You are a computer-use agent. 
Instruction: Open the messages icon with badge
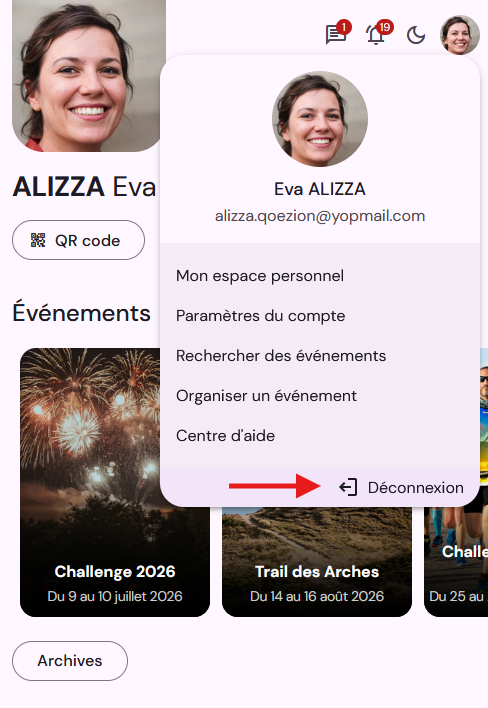336,34
